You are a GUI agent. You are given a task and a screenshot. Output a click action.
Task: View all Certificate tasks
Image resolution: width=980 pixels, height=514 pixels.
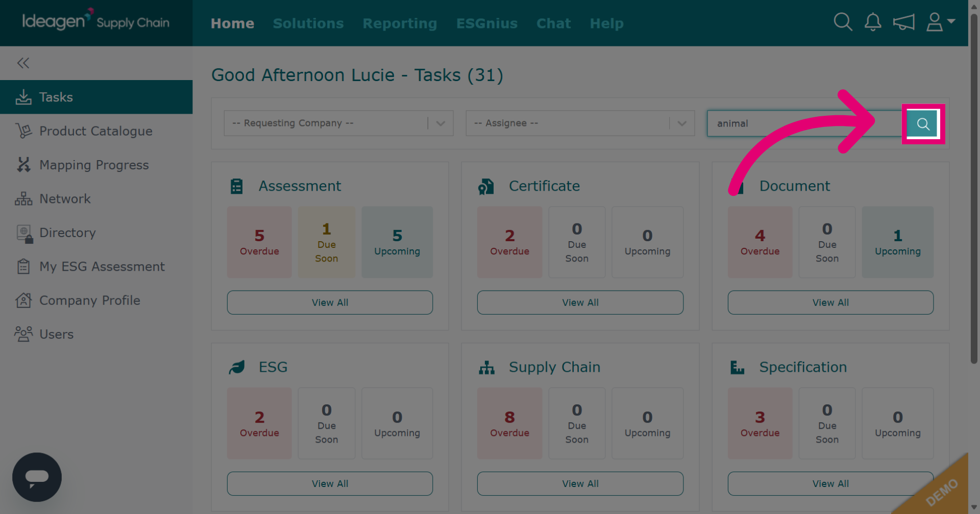(580, 302)
